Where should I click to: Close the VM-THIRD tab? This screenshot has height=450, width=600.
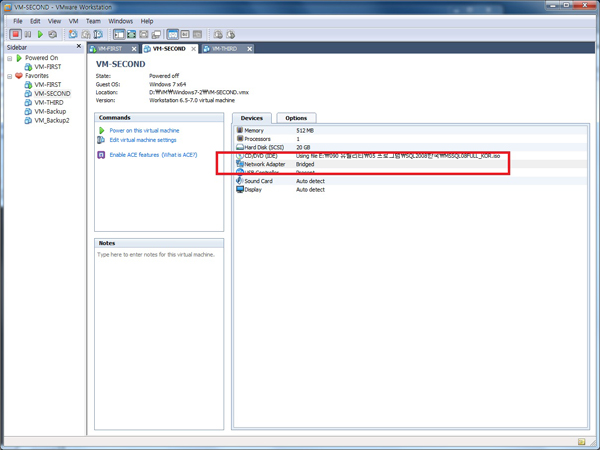coord(249,49)
